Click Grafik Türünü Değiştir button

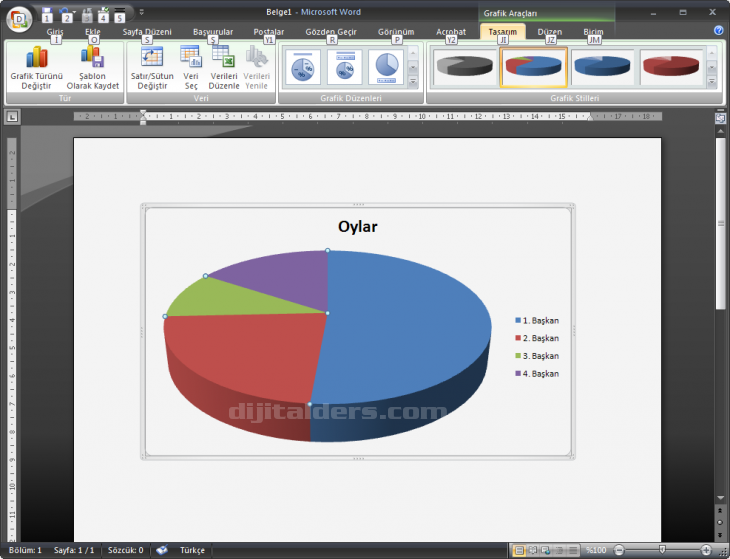(x=36, y=67)
